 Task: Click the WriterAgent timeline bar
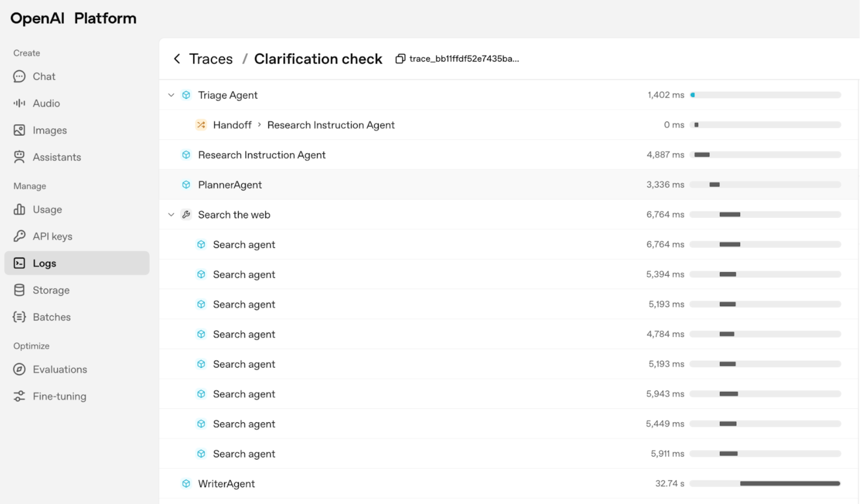click(x=790, y=484)
